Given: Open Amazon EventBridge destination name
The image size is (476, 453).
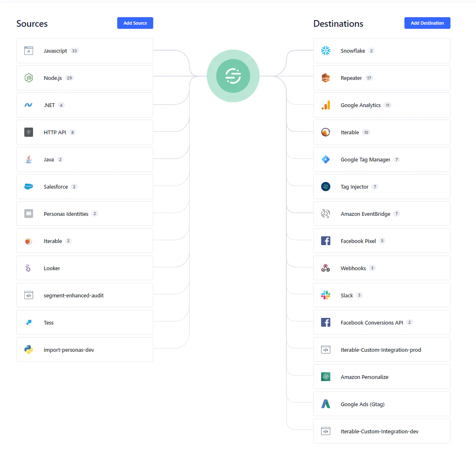Looking at the screenshot, I should pos(365,214).
